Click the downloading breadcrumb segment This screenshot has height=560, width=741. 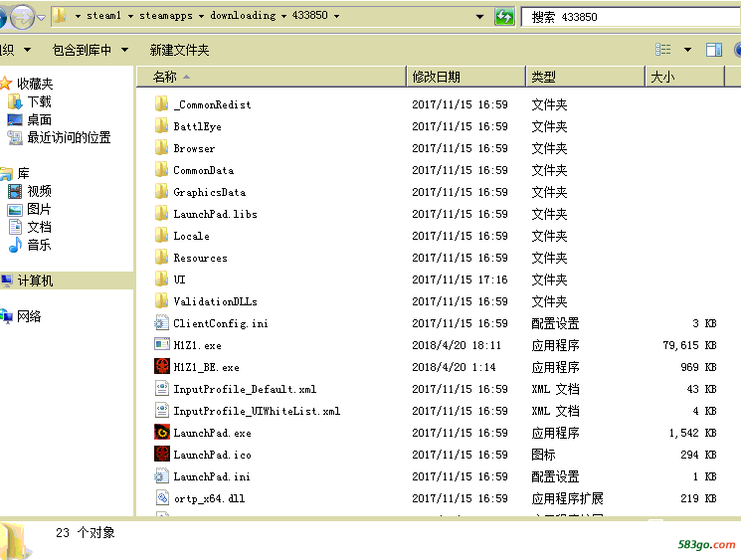243,16
